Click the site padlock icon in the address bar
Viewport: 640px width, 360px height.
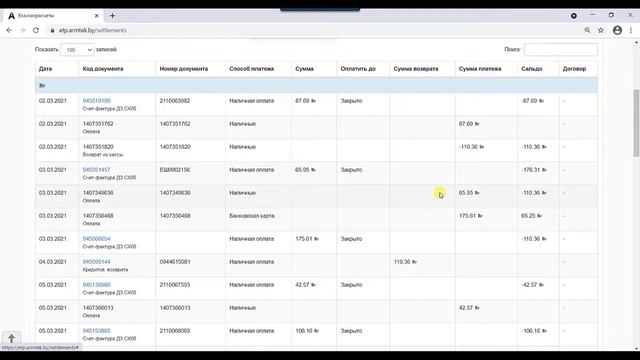pos(52,30)
